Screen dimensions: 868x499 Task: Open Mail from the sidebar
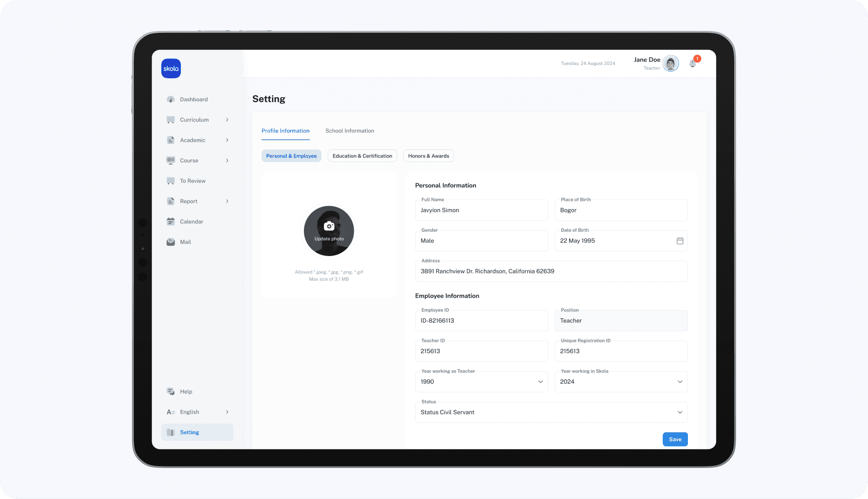185,242
